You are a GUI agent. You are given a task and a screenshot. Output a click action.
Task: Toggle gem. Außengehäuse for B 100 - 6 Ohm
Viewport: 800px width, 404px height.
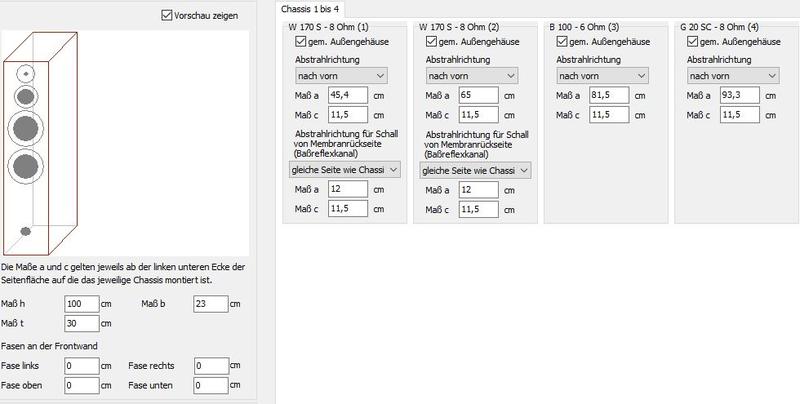click(x=563, y=42)
